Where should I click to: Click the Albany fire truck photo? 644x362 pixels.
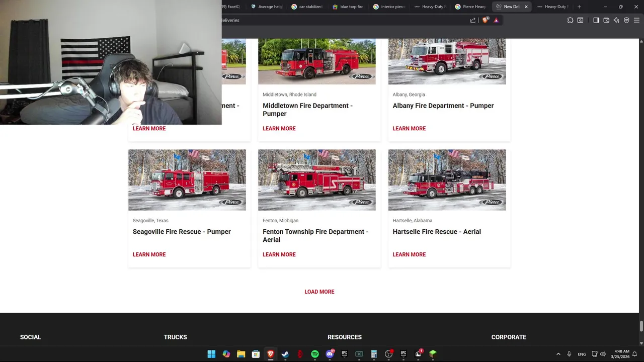(447, 61)
